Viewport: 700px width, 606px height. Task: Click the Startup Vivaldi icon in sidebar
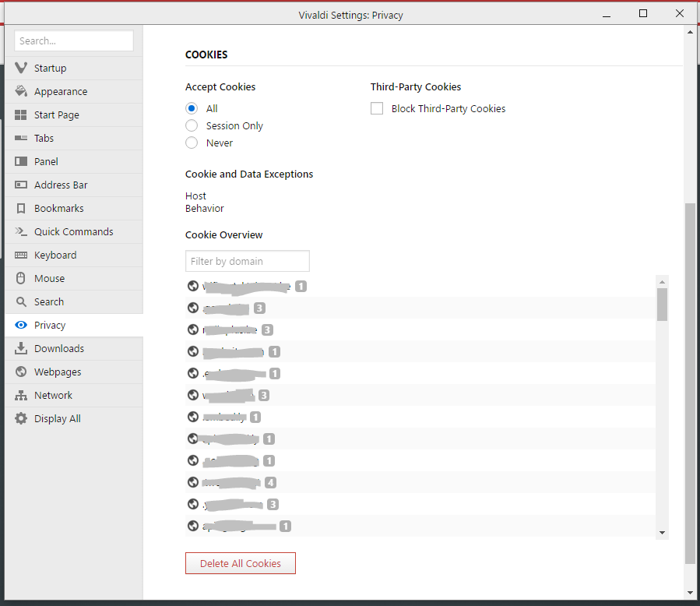(x=21, y=68)
